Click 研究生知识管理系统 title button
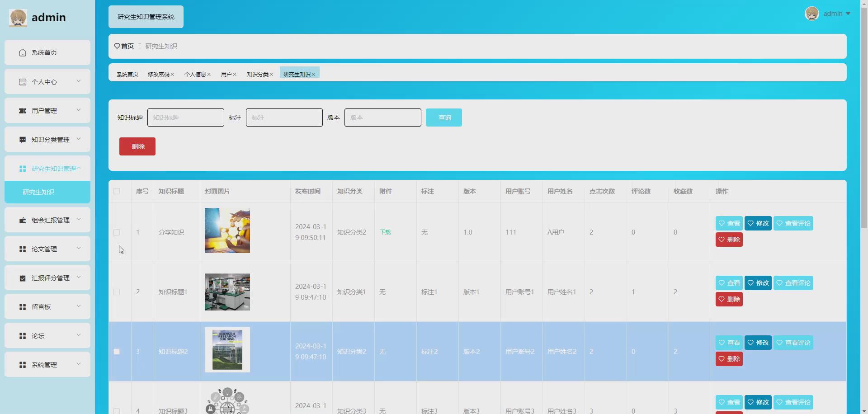 coord(146,17)
